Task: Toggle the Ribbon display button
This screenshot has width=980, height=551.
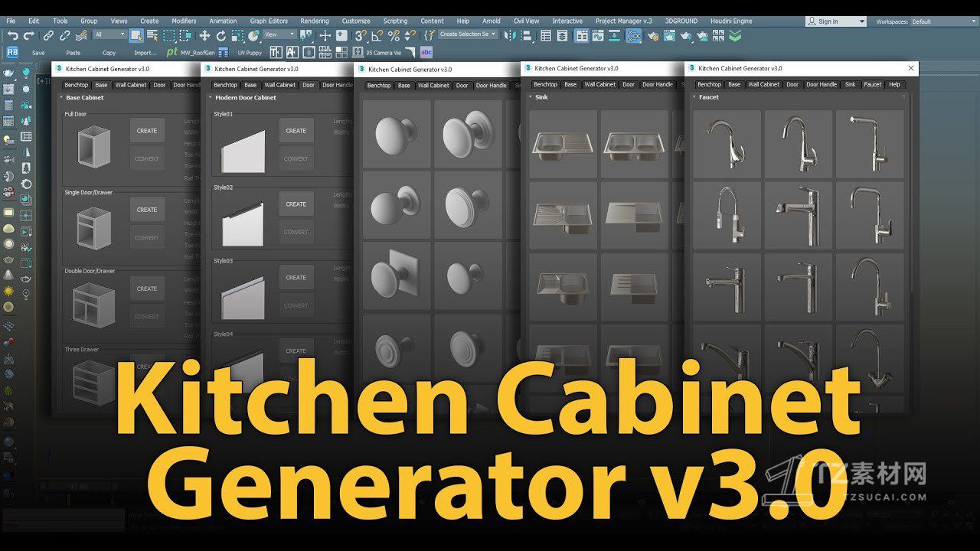Action: 581,35
